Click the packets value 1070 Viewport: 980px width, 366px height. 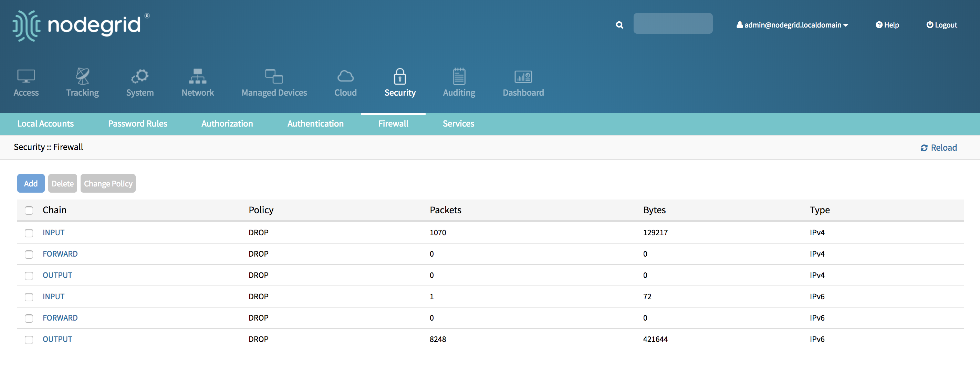point(438,232)
